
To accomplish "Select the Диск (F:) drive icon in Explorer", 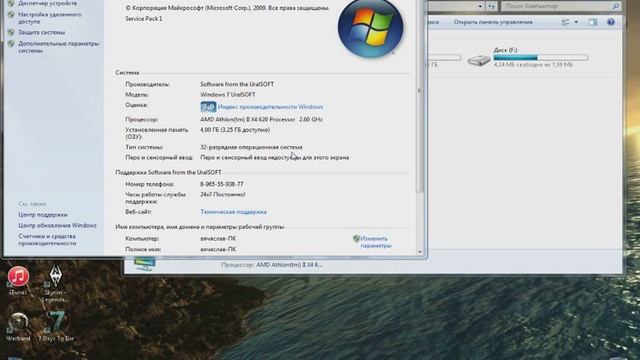I will pyautogui.click(x=479, y=60).
